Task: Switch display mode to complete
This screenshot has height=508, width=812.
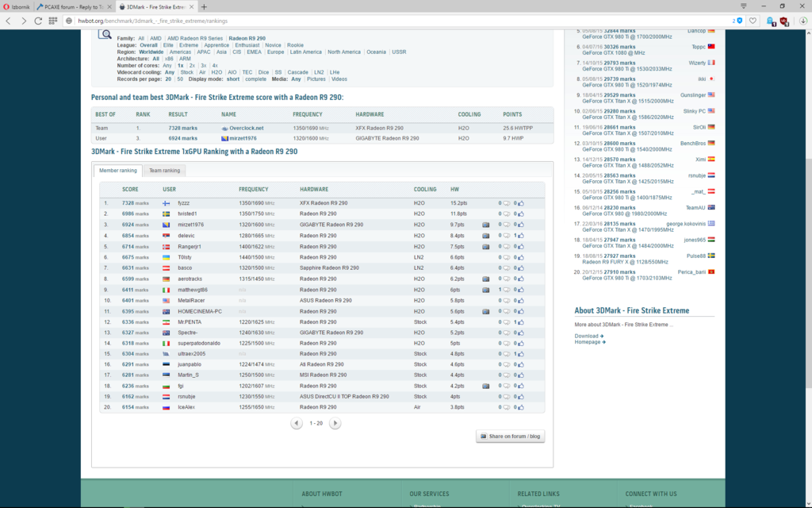Action: pos(256,79)
